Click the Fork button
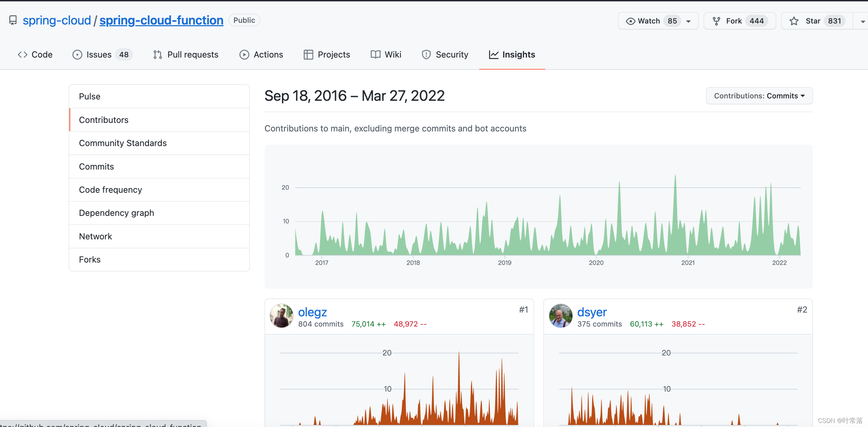Screen dimensions: 868x427 [740, 21]
